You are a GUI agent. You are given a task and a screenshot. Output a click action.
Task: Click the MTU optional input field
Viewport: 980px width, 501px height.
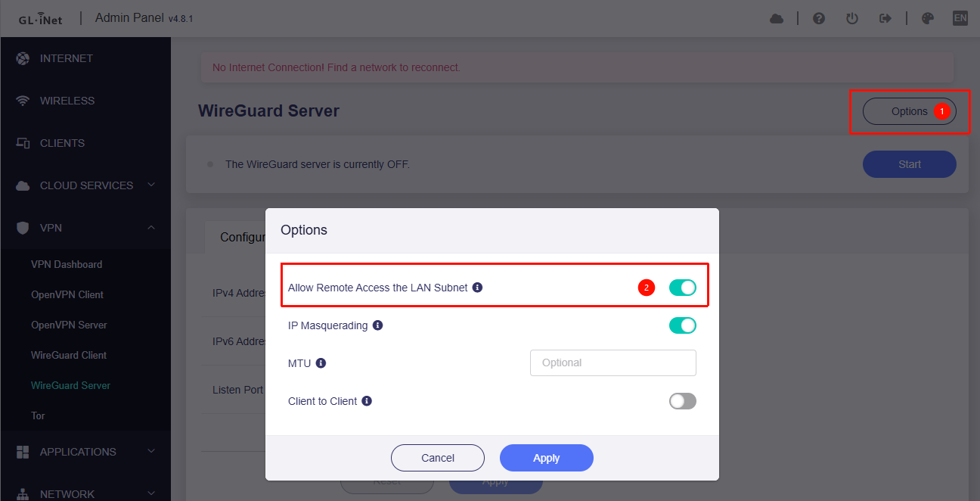tap(612, 363)
